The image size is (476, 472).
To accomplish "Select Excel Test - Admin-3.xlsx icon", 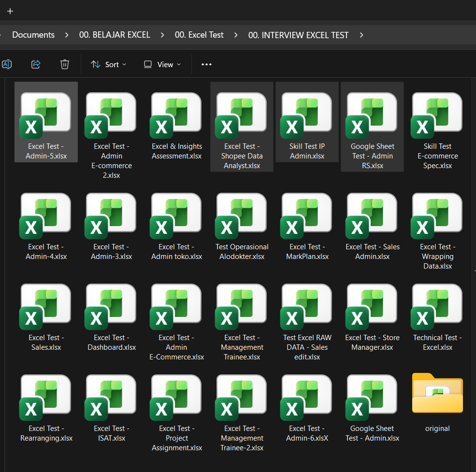I will [111, 216].
